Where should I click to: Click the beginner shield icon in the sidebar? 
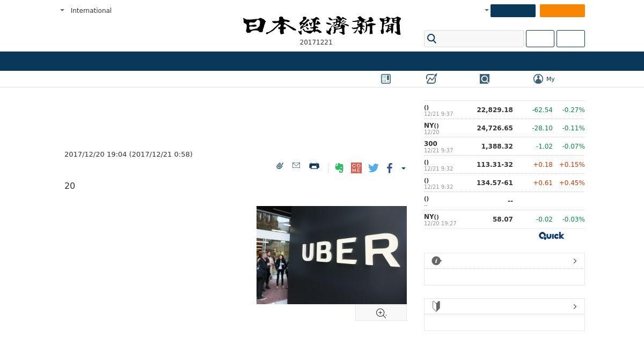click(436, 306)
